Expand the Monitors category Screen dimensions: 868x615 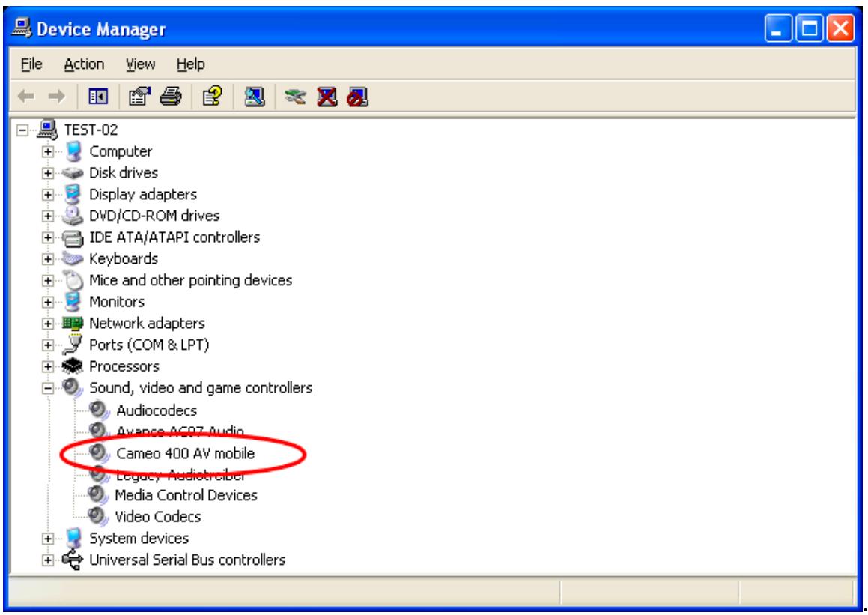pyautogui.click(x=48, y=302)
